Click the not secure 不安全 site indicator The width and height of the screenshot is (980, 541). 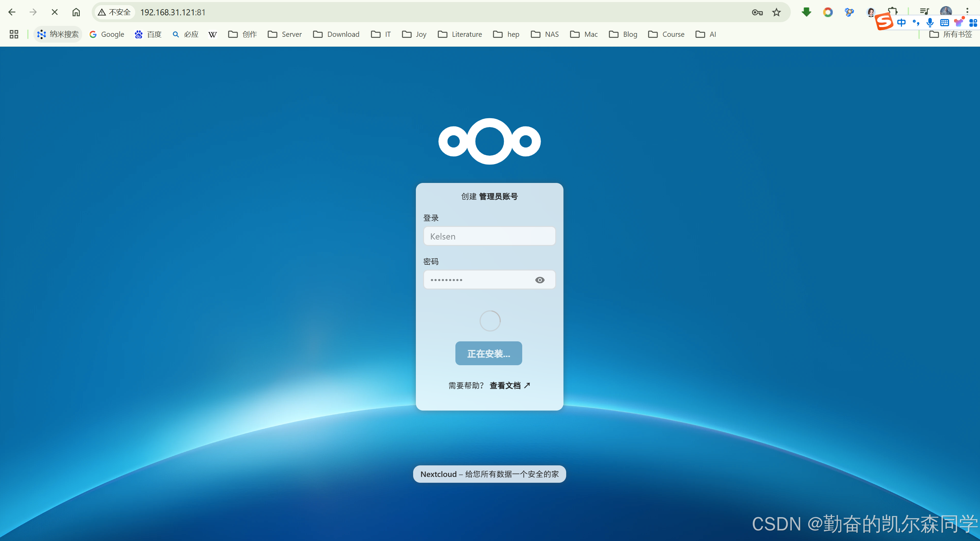click(x=114, y=12)
